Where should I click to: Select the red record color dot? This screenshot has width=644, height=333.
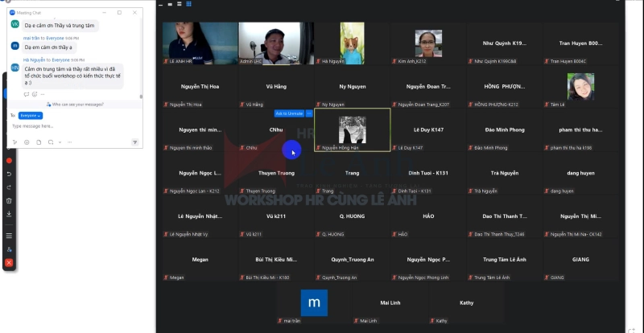9,160
